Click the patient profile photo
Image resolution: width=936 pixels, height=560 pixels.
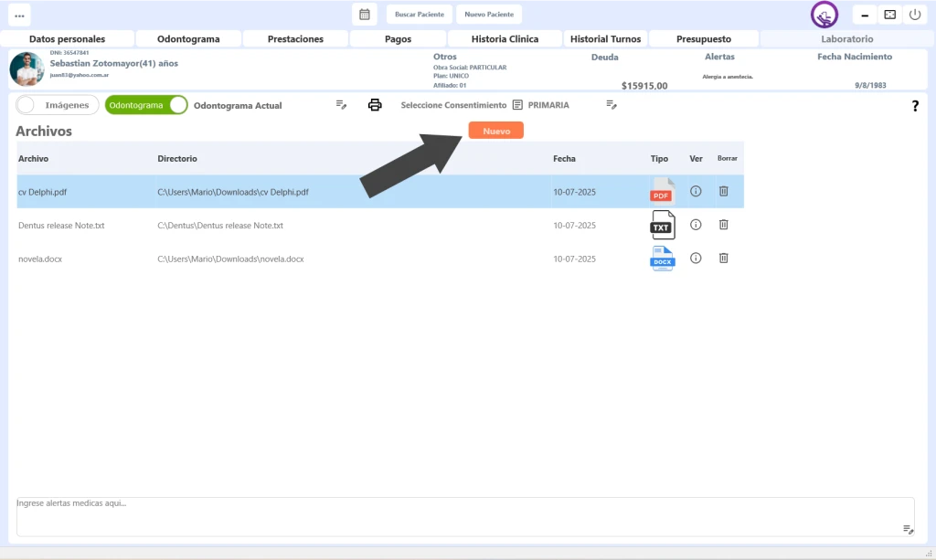click(x=27, y=69)
